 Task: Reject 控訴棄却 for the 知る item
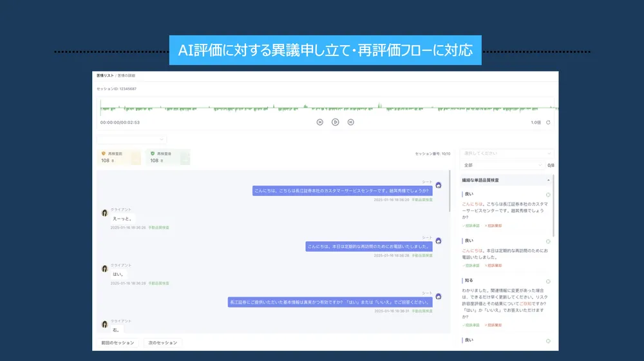pyautogui.click(x=493, y=326)
